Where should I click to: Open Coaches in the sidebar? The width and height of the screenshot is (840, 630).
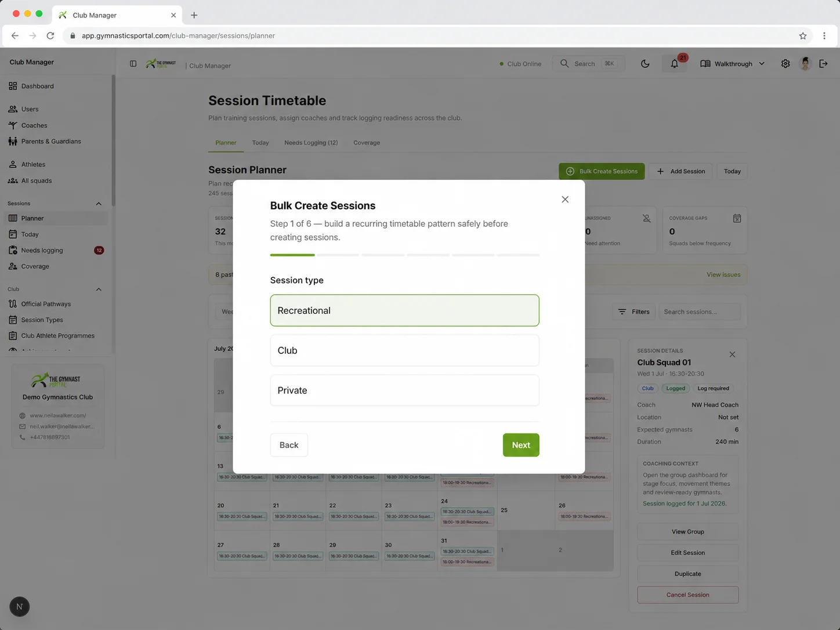click(x=34, y=125)
